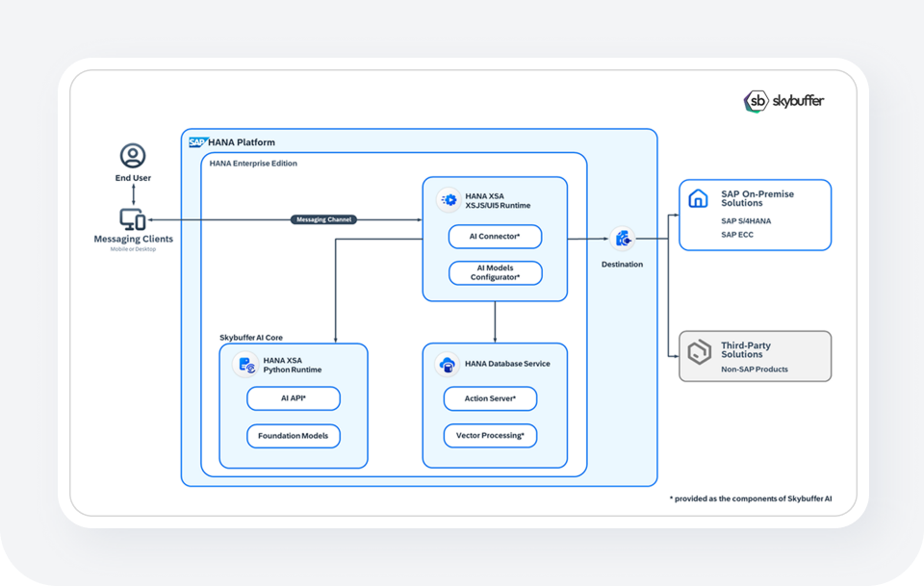Viewport: 924px width, 586px height.
Task: Click the SAP S/4HANA text
Action: click(747, 220)
